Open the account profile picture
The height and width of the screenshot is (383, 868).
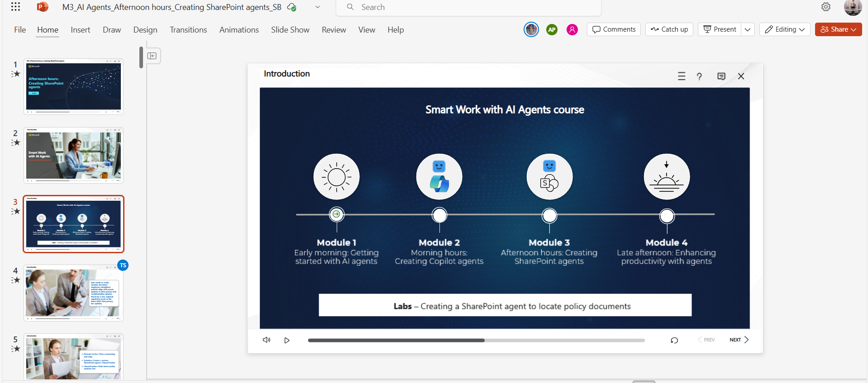click(853, 7)
